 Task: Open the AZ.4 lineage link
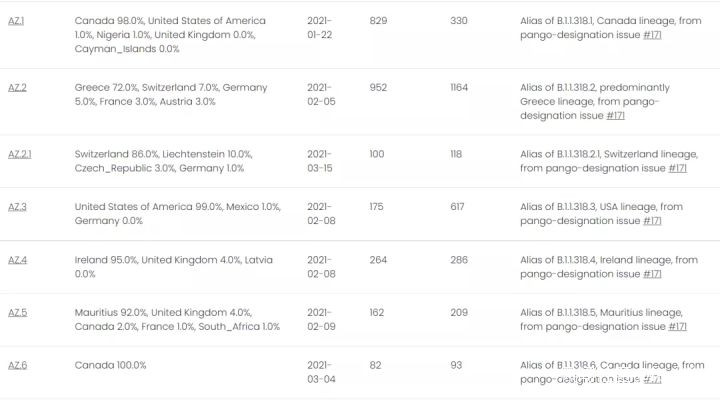pos(17,260)
